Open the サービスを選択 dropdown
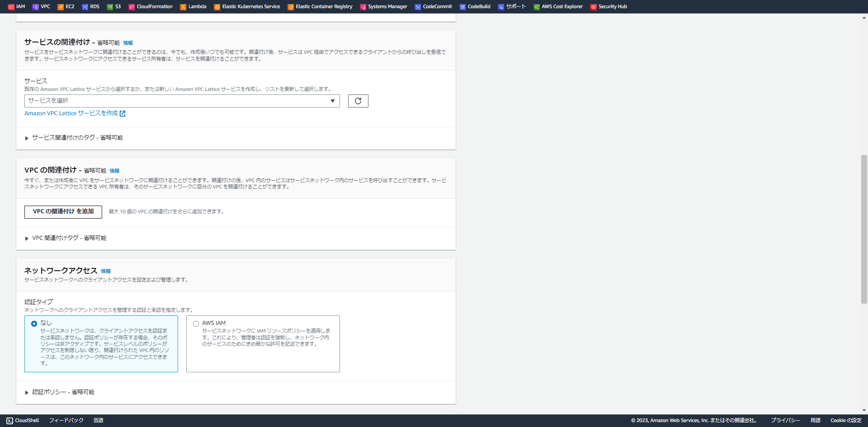This screenshot has width=868, height=427. 182,101
